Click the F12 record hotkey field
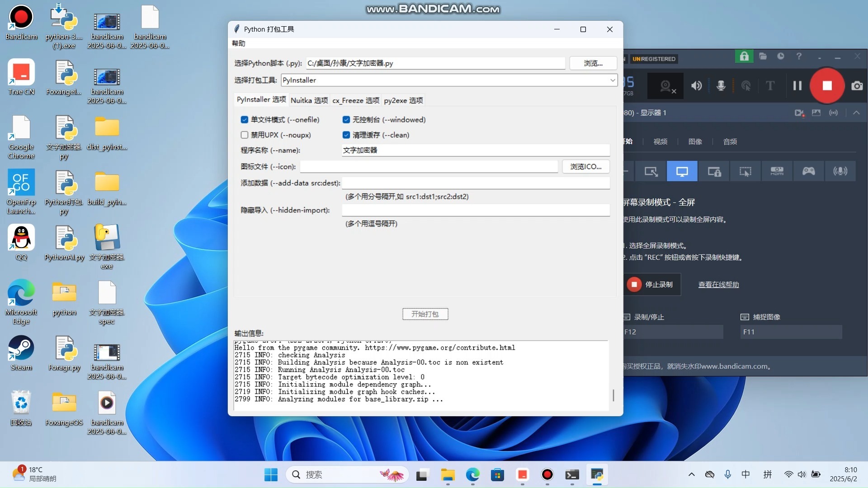The image size is (868, 488). coord(673,332)
